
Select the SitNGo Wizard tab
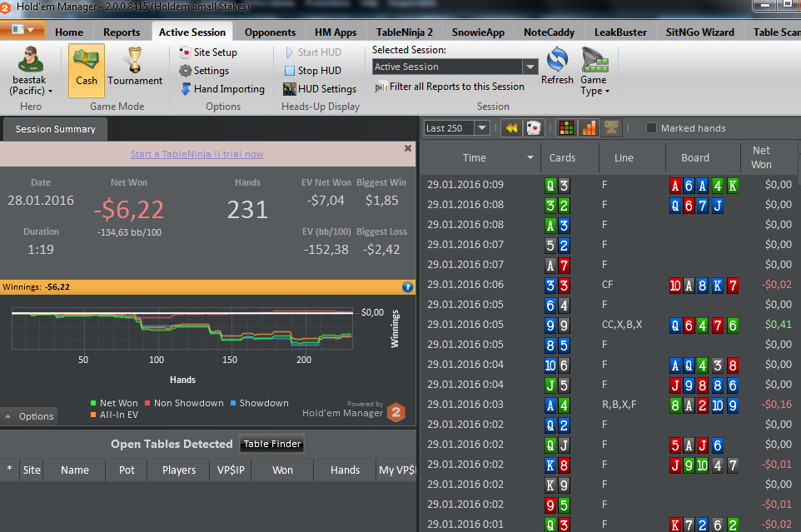click(700, 32)
